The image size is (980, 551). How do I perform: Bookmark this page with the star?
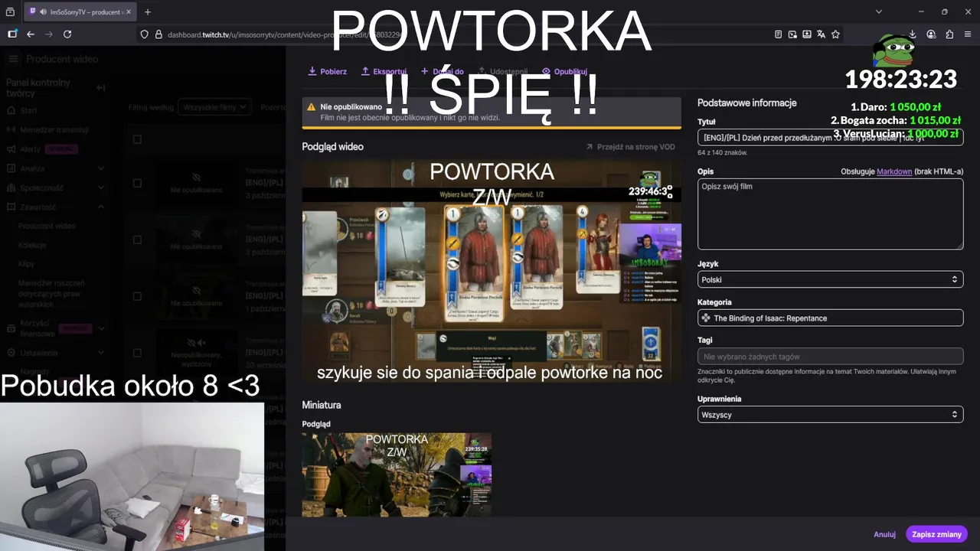[x=835, y=34]
